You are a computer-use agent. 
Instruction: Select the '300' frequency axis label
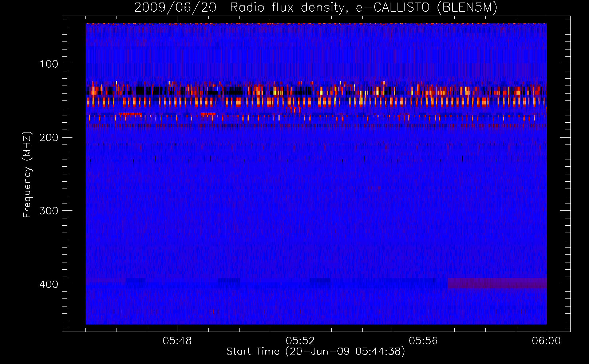point(49,211)
